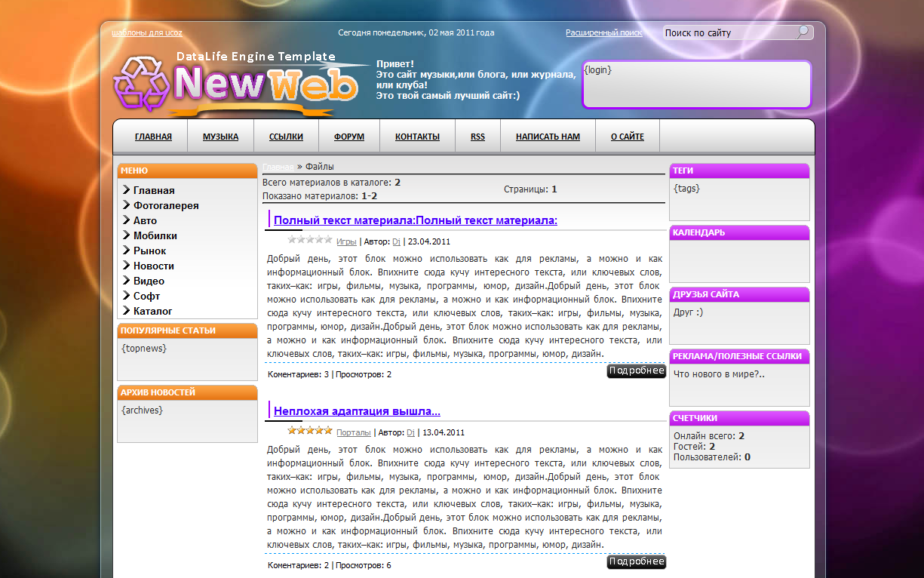Select the RSS menu item
924x578 pixels.
click(x=477, y=137)
